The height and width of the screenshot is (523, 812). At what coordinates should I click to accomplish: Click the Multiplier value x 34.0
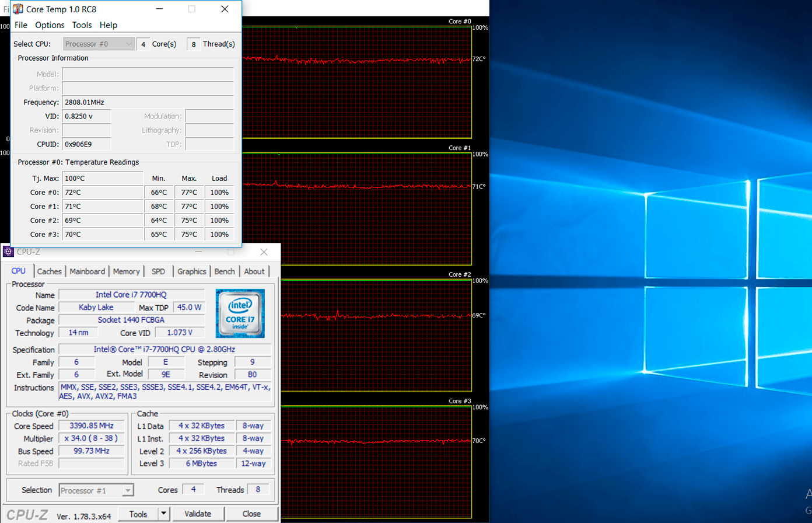(x=92, y=438)
